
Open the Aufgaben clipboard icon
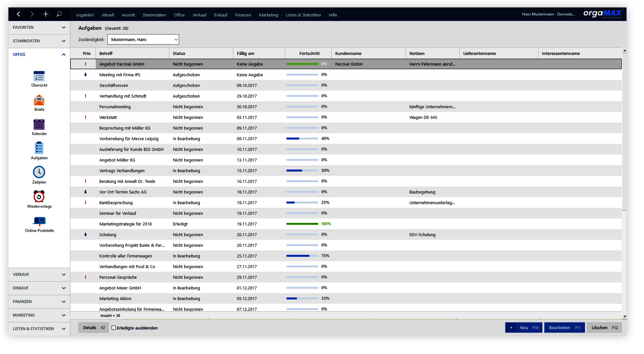click(x=39, y=148)
